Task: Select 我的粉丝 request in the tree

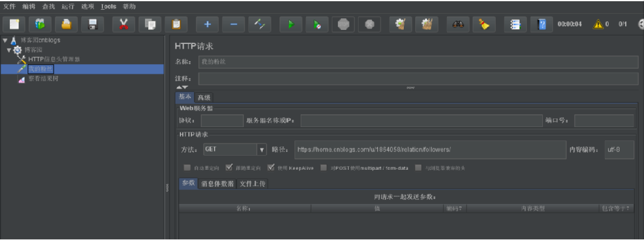Action: coord(41,69)
